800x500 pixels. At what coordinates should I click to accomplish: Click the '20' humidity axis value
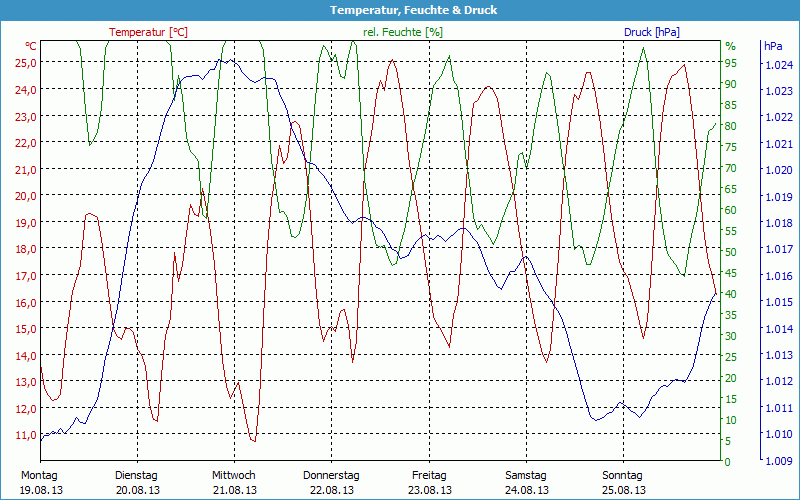tap(731, 378)
